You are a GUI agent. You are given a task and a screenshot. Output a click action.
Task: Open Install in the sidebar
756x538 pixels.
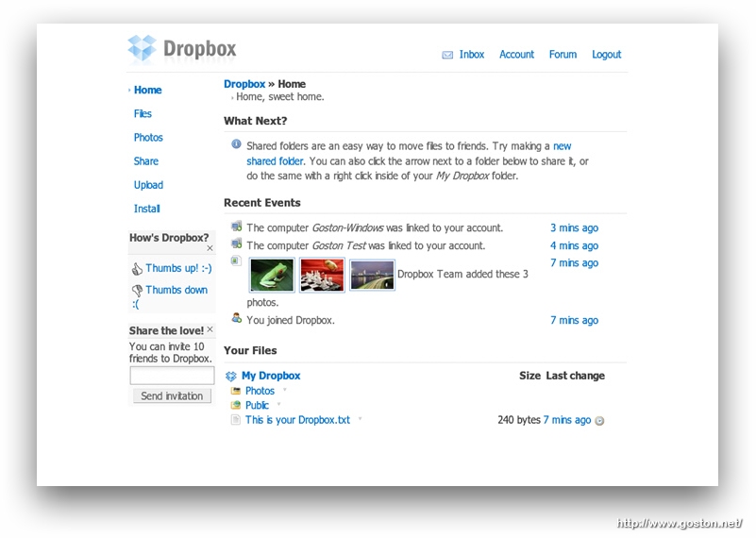[x=147, y=209]
